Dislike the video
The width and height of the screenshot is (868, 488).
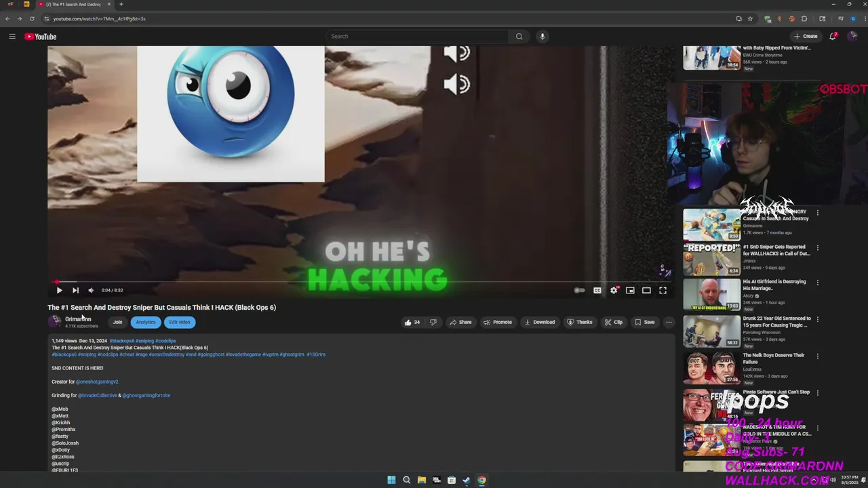pos(433,323)
